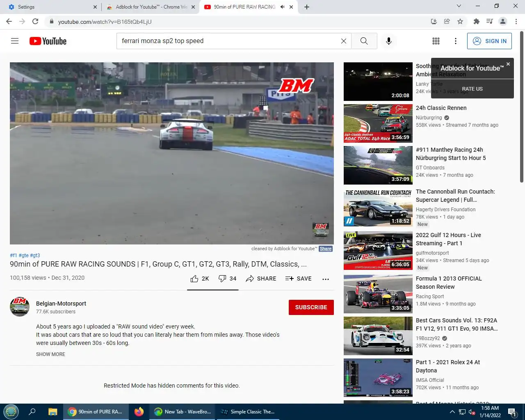Bookmark this page with star icon
The width and height of the screenshot is (525, 420).
pos(460,21)
